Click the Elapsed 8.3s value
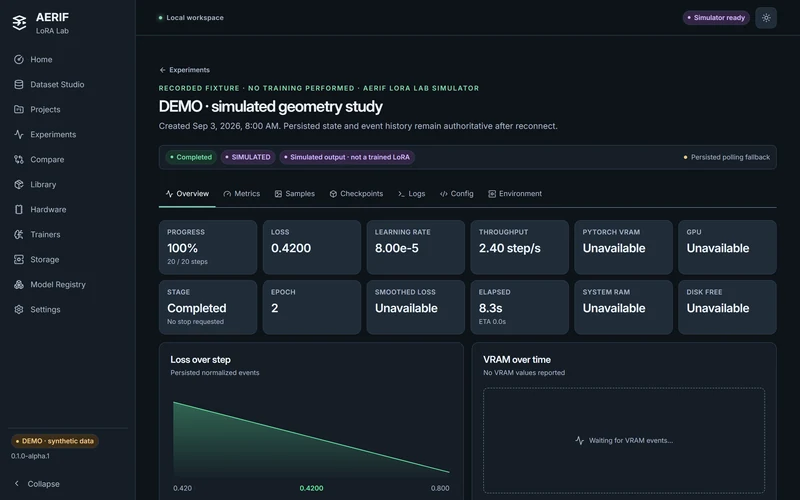The height and width of the screenshot is (500, 800). pos(490,308)
